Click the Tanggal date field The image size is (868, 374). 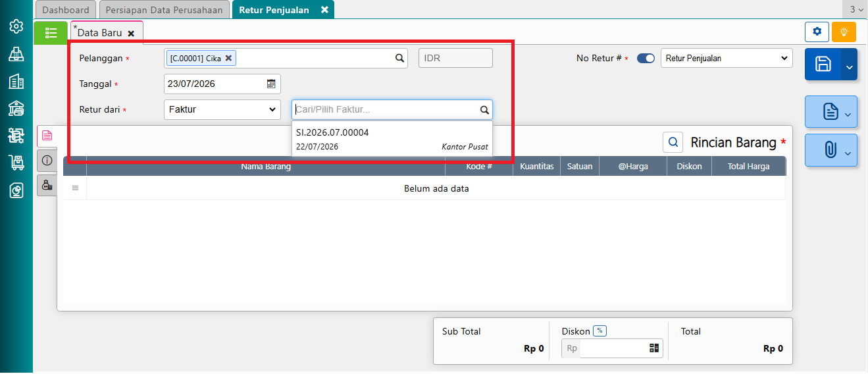click(222, 84)
